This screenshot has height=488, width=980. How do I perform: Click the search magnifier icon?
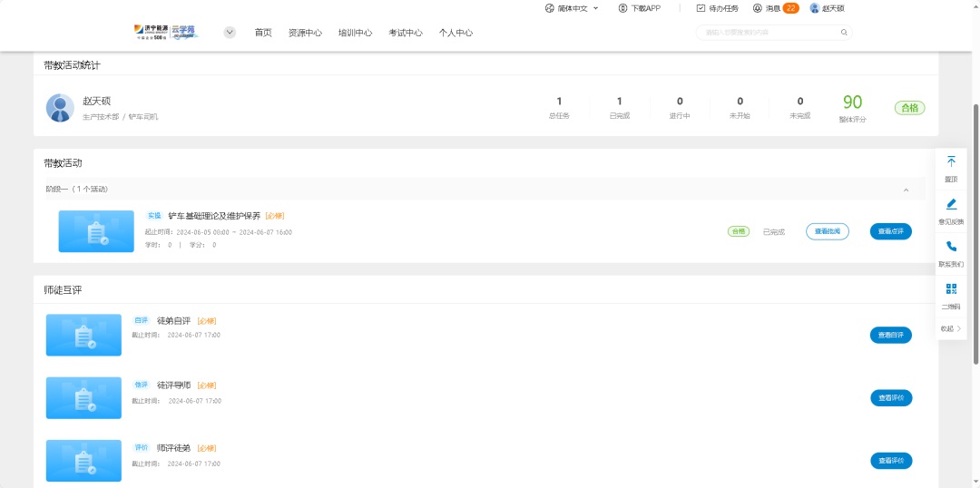tap(844, 33)
